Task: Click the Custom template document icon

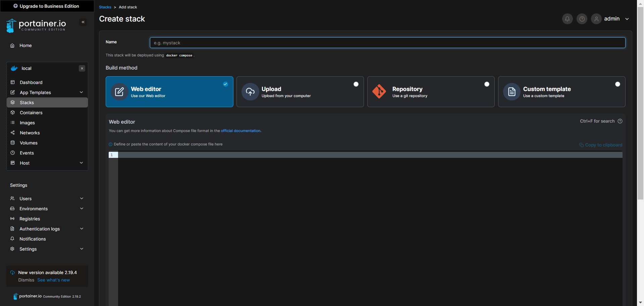Action: [512, 91]
